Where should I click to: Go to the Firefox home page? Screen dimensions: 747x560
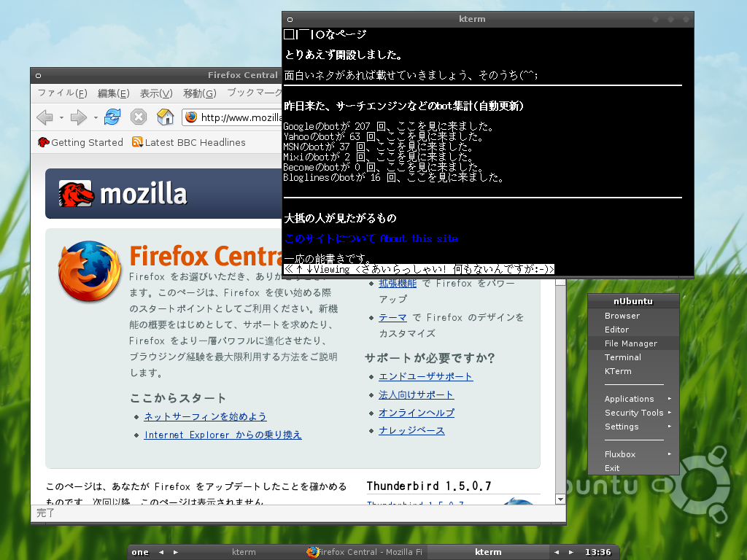pos(166,117)
